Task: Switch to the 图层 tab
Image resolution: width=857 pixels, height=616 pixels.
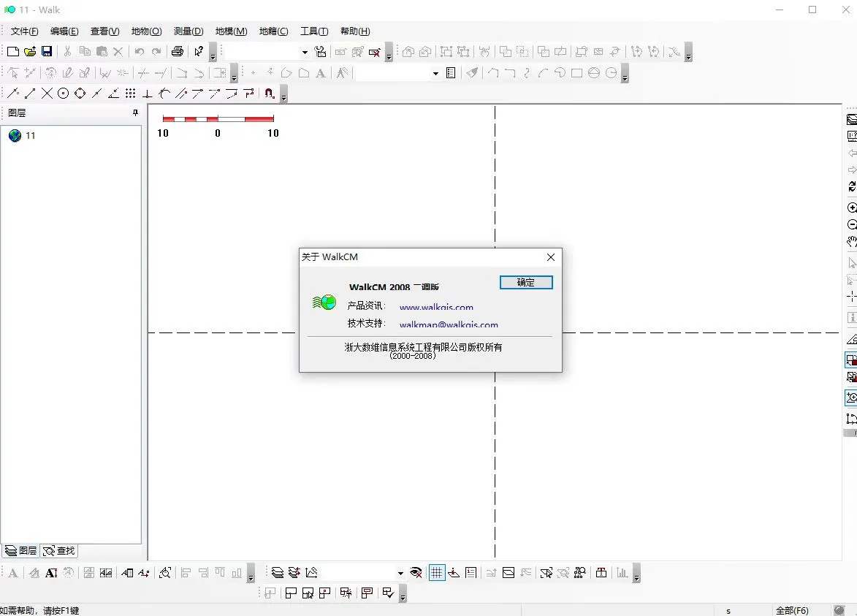Action: 20,550
